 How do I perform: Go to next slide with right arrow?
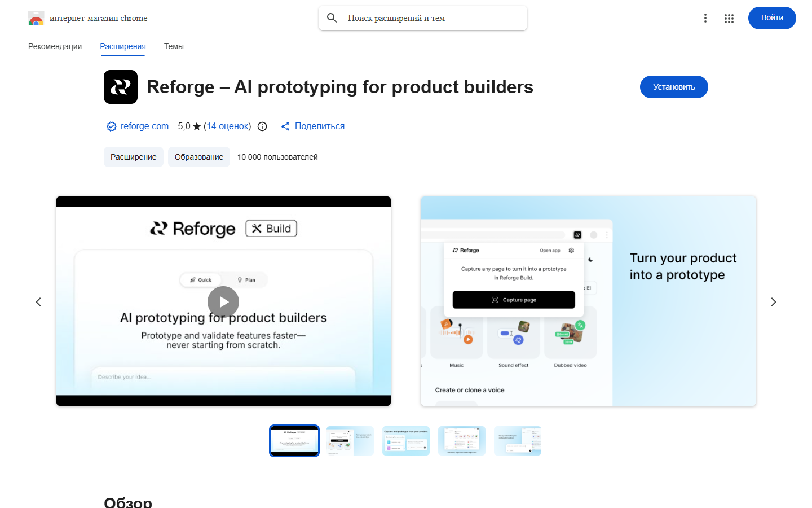[774, 302]
